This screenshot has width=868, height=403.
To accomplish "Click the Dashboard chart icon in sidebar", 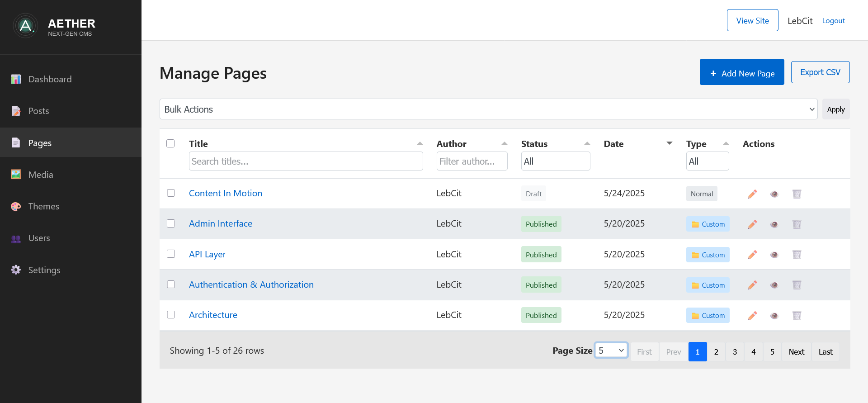I will click(x=16, y=79).
